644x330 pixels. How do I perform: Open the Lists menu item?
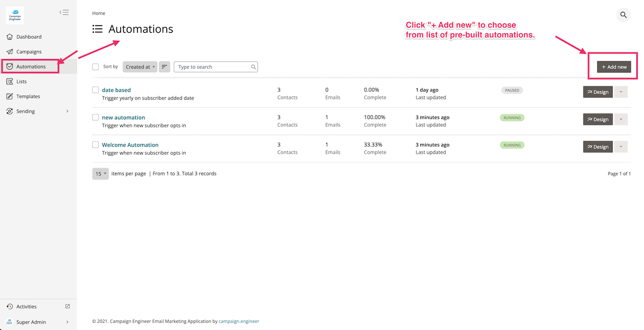tap(21, 82)
